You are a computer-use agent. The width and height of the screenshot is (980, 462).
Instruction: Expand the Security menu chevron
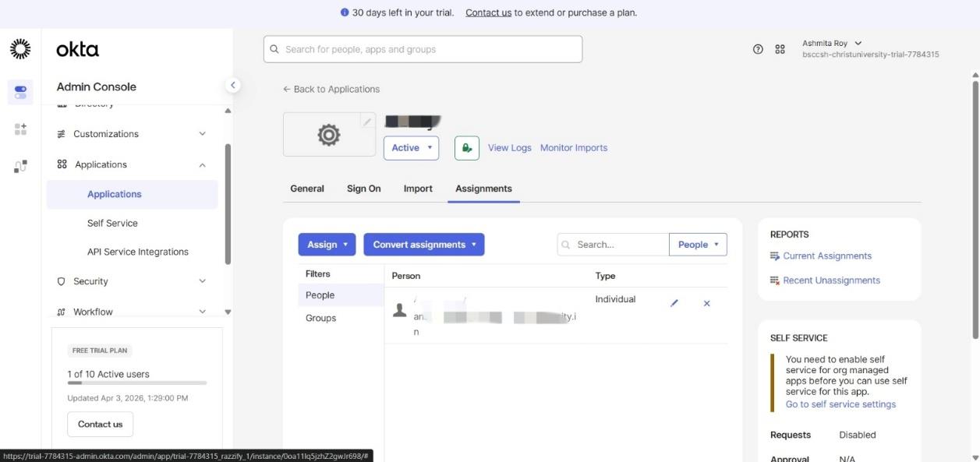click(203, 281)
